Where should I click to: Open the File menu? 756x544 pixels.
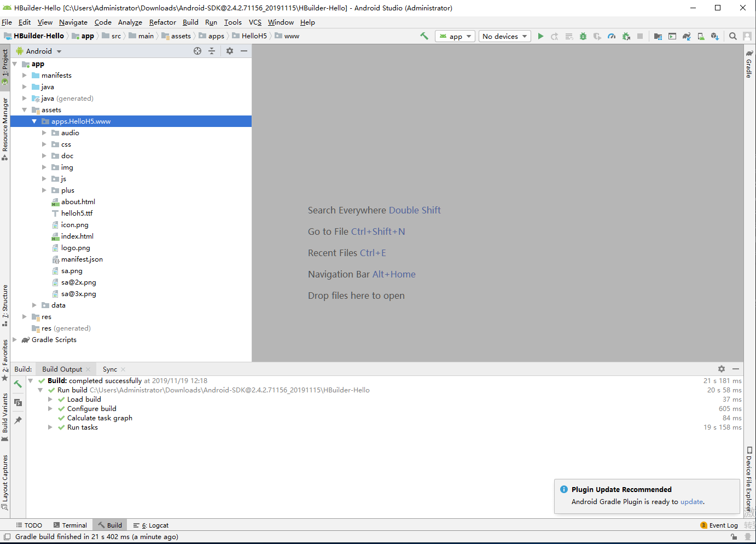coord(7,22)
